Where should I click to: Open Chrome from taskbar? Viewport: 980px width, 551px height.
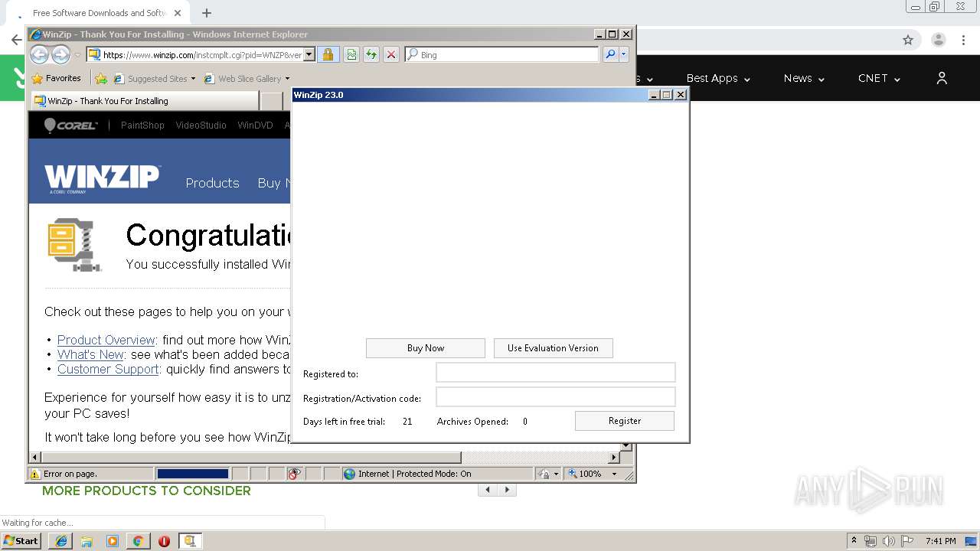(138, 541)
